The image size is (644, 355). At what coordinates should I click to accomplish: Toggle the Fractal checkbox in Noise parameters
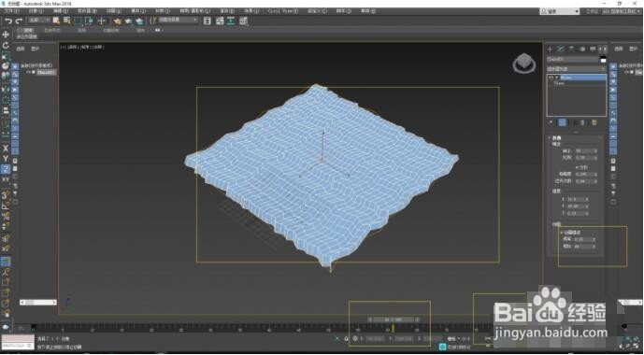pos(577,167)
